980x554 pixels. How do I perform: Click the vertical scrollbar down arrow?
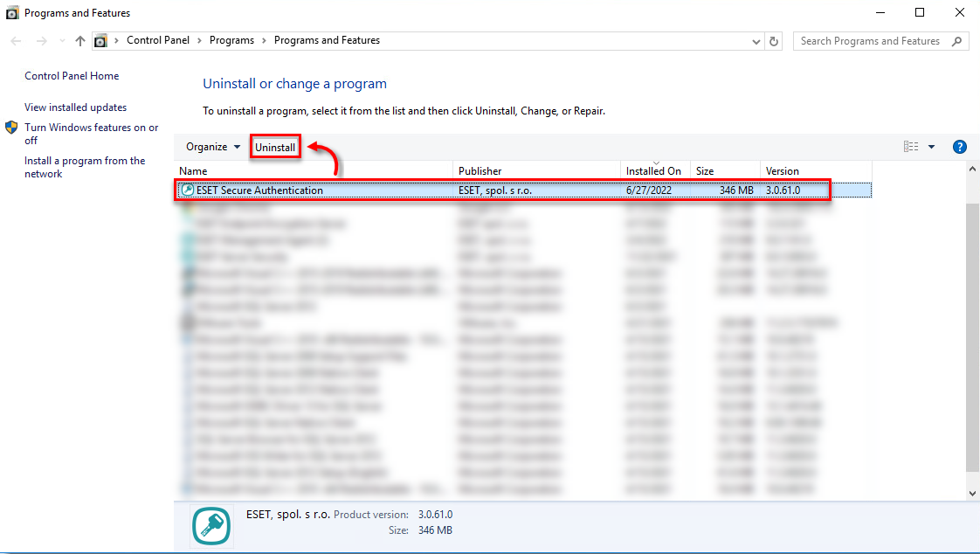(973, 494)
